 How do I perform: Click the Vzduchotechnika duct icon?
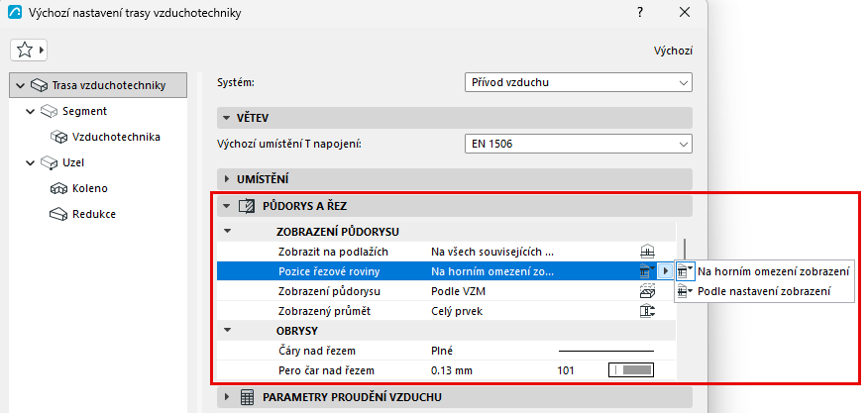58,137
